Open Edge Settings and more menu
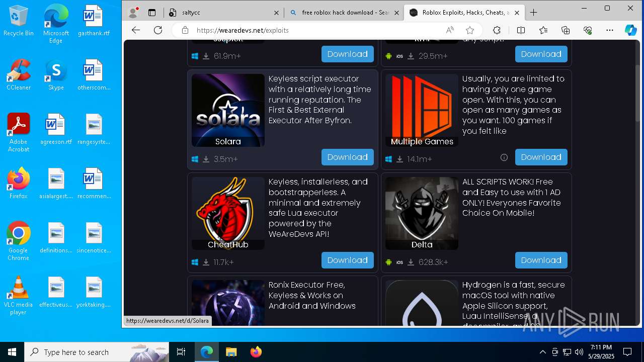Screen dimensions: 644x362 point(610,30)
